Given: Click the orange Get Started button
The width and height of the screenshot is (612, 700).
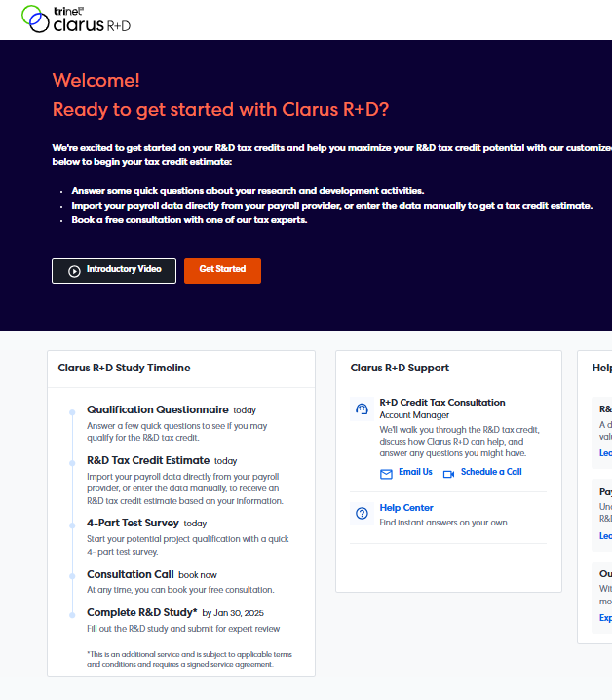Looking at the screenshot, I should pyautogui.click(x=222, y=270).
